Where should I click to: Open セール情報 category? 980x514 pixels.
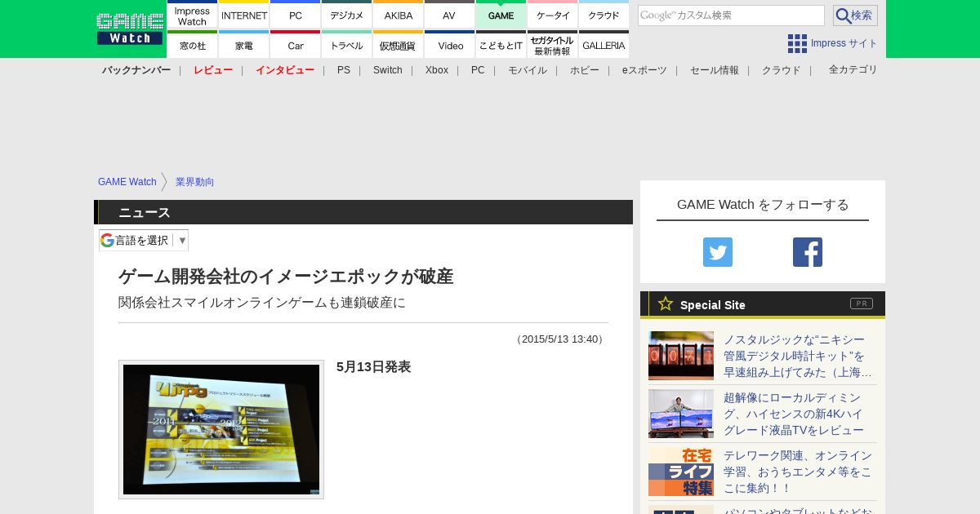715,70
